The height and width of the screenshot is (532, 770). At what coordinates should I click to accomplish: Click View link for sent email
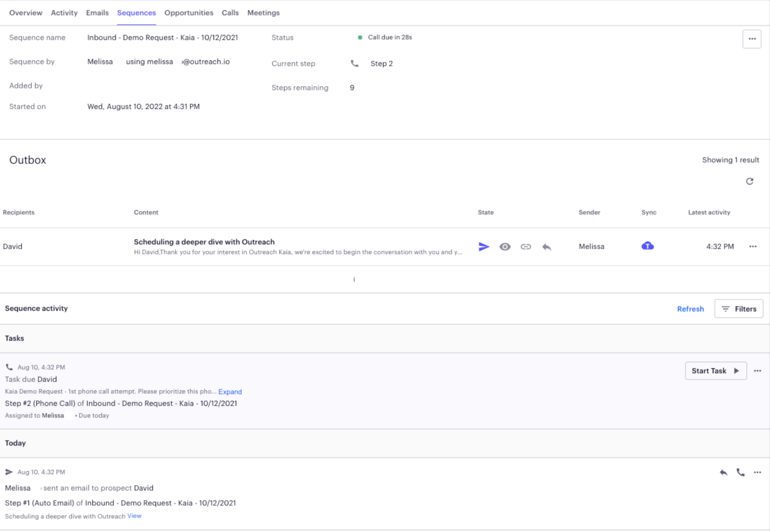coord(134,516)
